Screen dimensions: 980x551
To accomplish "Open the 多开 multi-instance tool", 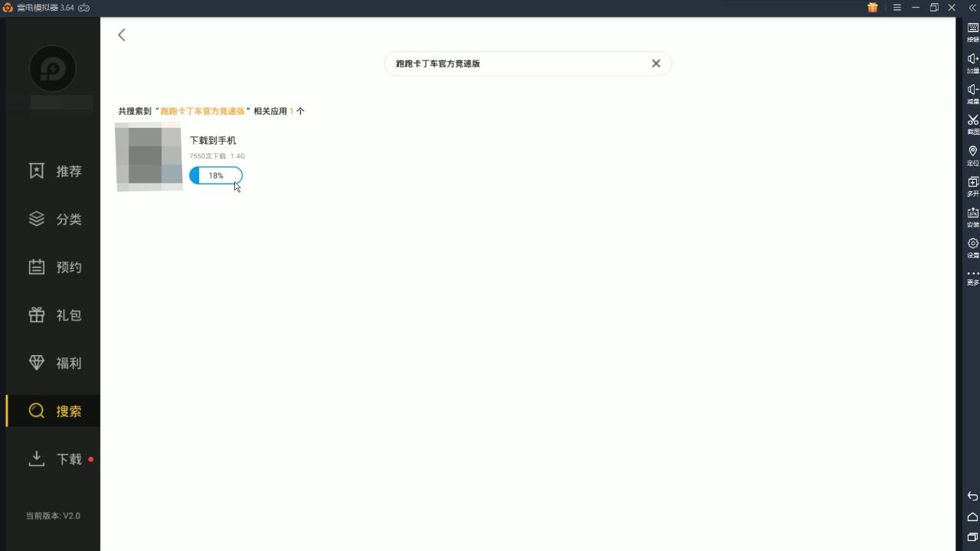I will (972, 186).
